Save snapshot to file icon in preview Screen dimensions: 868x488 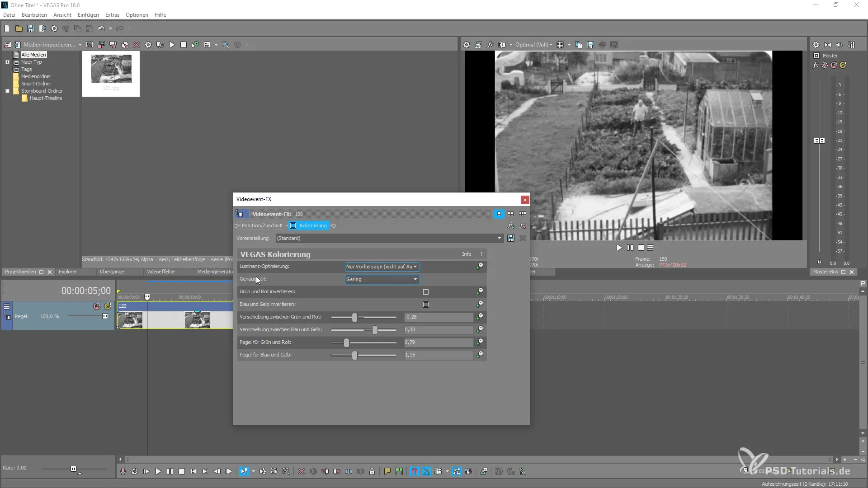[590, 45]
